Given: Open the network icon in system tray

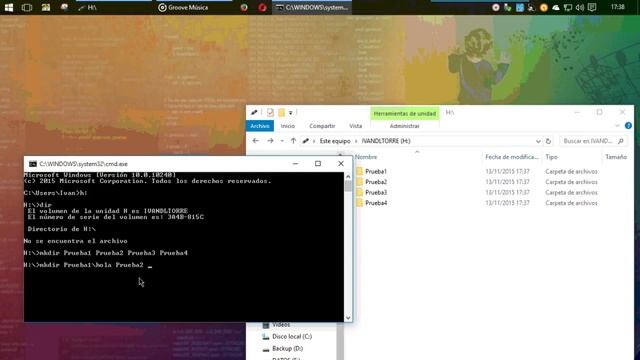Looking at the screenshot, I should pyautogui.click(x=568, y=7).
